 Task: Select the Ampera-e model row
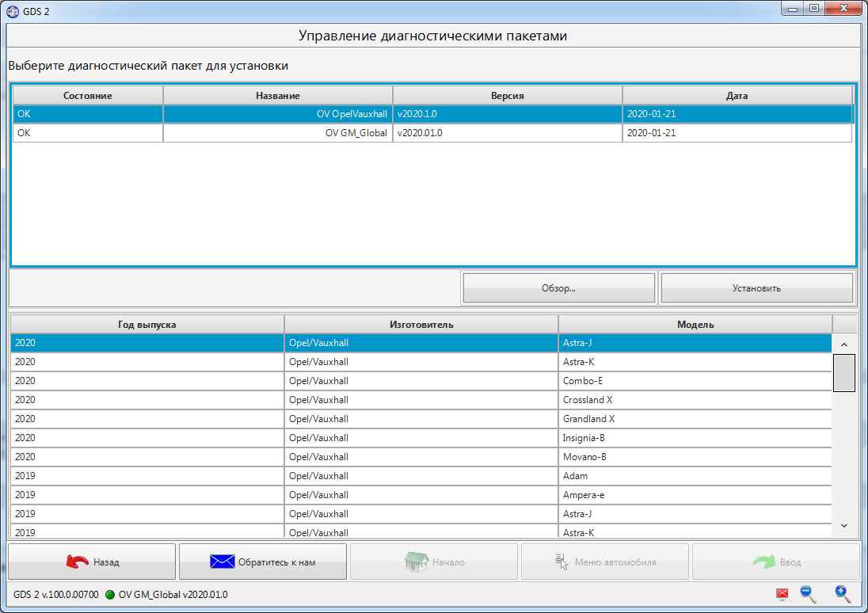click(421, 494)
